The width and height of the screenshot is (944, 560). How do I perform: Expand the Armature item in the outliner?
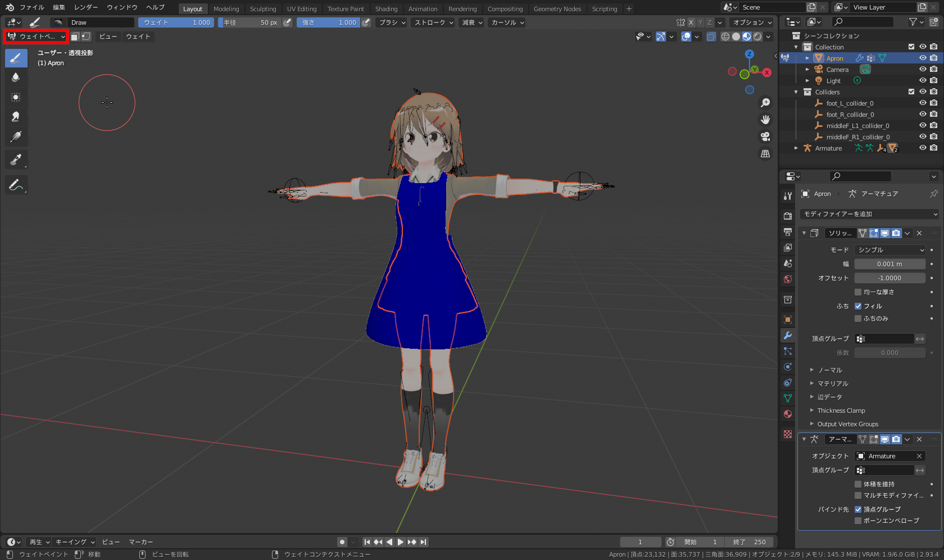point(796,148)
